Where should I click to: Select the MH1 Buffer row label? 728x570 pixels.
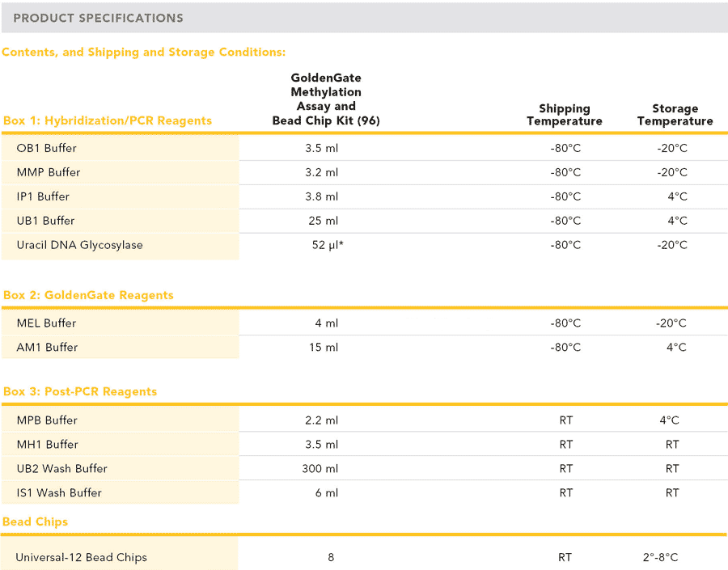pos(48,444)
